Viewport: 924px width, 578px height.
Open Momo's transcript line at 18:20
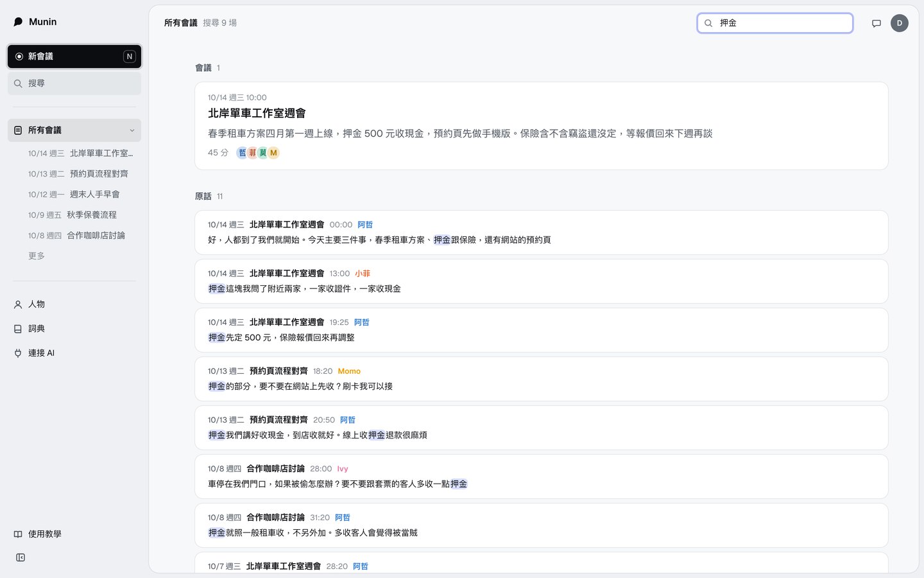click(542, 379)
